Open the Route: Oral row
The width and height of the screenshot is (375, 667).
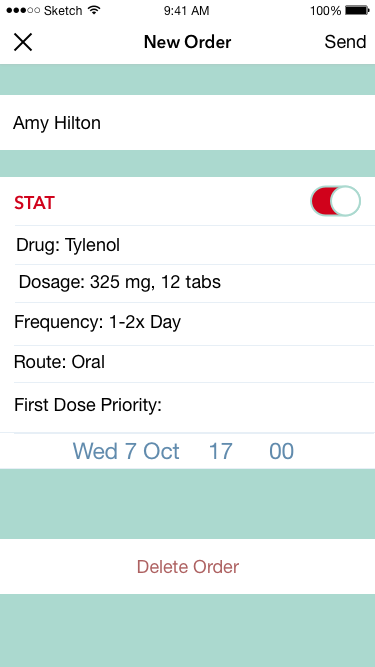pyautogui.click(x=195, y=362)
